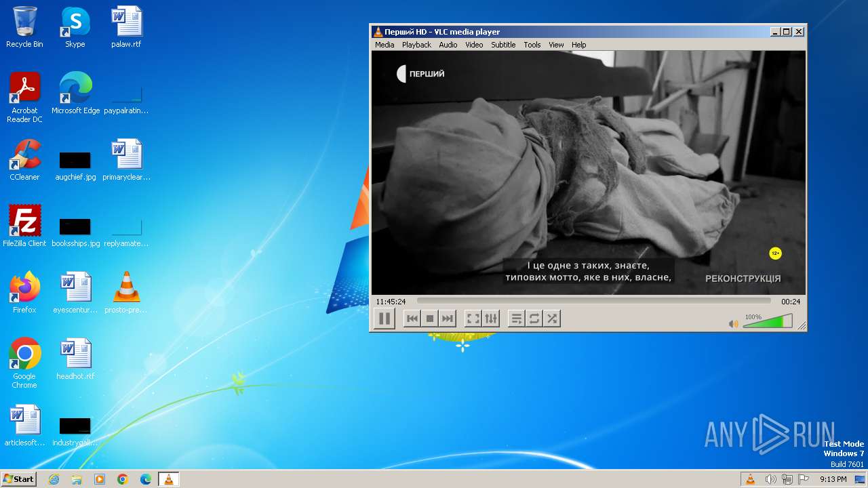Open Action Center flag icon
868x488 pixels.
(x=804, y=479)
